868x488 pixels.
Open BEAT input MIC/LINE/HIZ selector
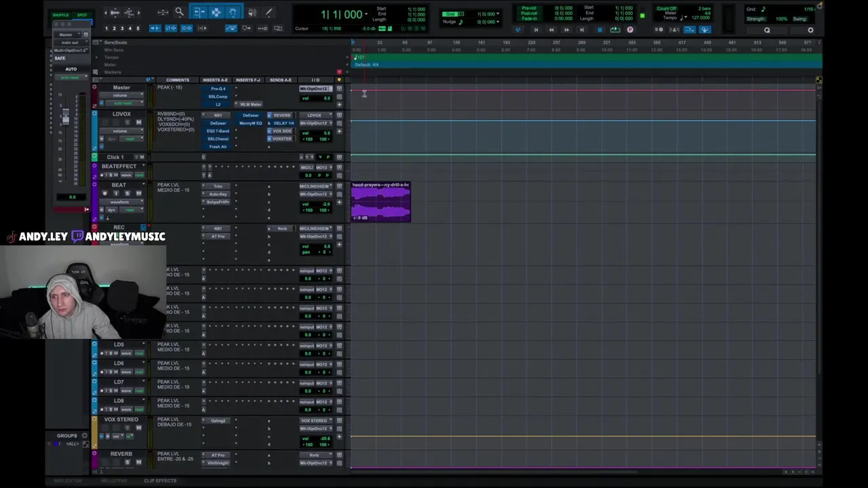[x=316, y=186]
